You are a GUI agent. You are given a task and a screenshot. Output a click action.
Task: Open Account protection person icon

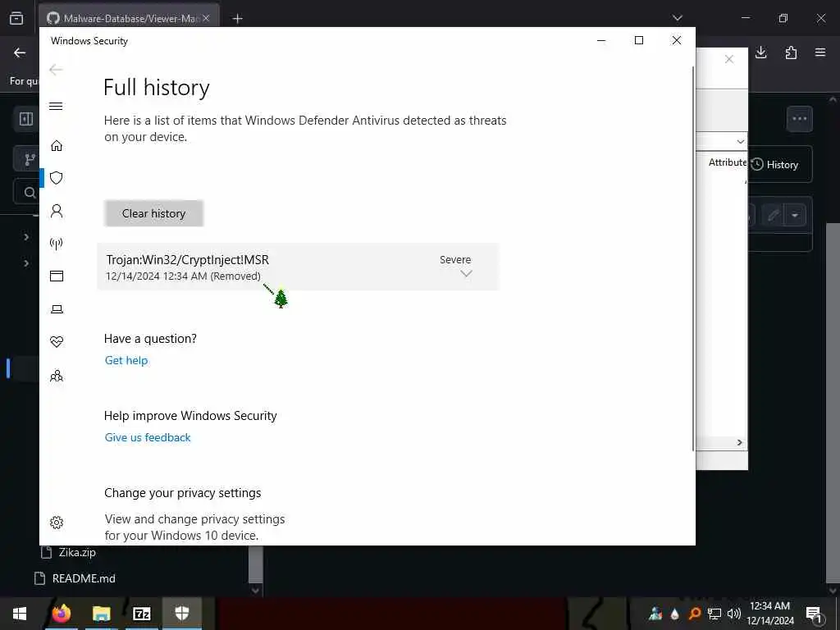57,211
